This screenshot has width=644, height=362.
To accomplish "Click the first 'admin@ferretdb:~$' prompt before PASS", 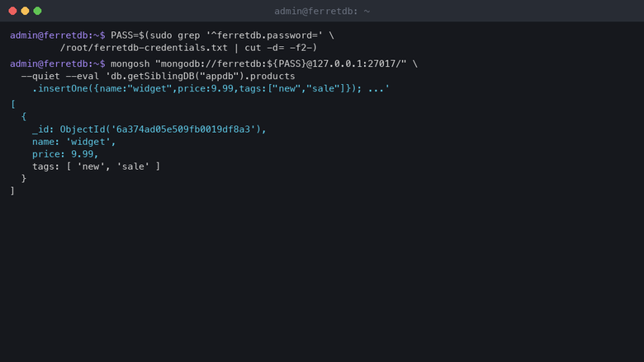I will 58,35.
